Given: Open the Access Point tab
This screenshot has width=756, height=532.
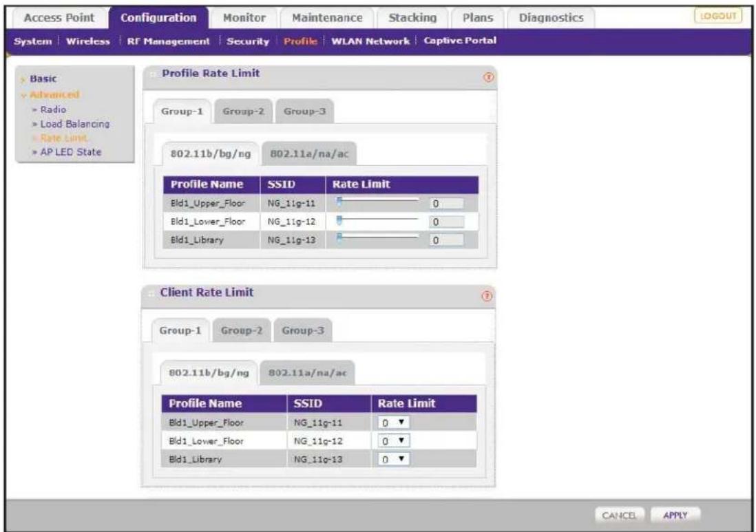Looking at the screenshot, I should click(x=59, y=18).
